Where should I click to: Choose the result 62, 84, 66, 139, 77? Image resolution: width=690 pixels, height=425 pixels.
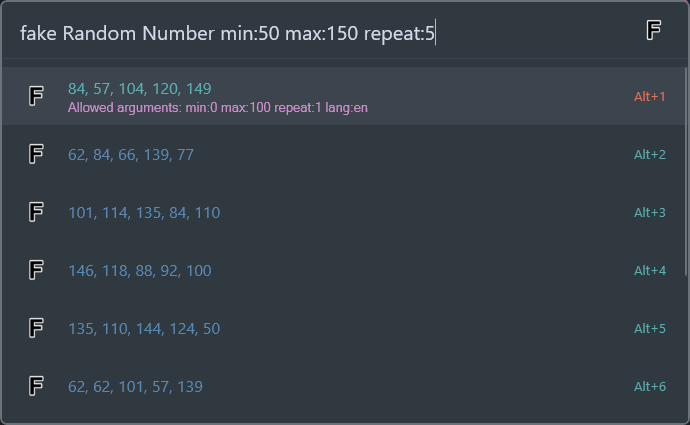(131, 154)
